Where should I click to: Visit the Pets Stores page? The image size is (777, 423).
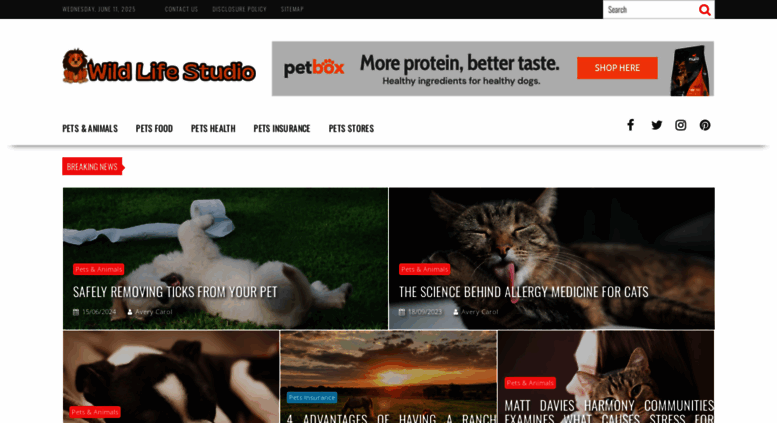(x=351, y=128)
